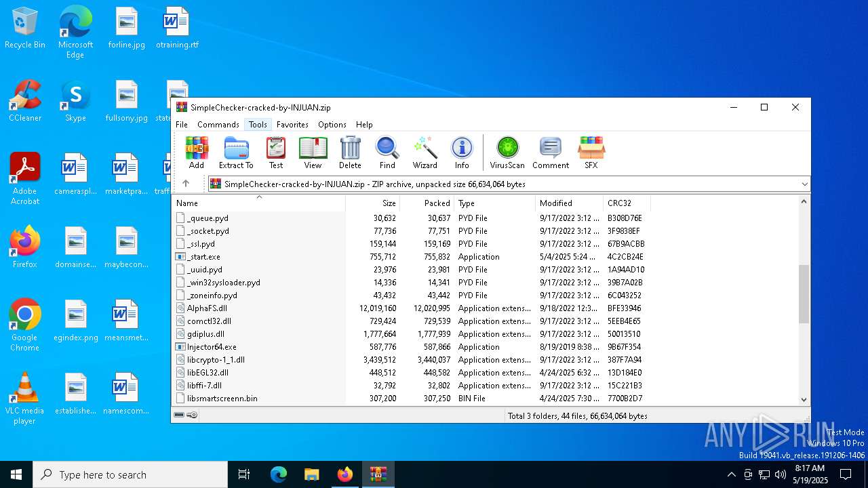Select the VLC media player desktop icon
This screenshot has width=868, height=488.
click(x=25, y=399)
